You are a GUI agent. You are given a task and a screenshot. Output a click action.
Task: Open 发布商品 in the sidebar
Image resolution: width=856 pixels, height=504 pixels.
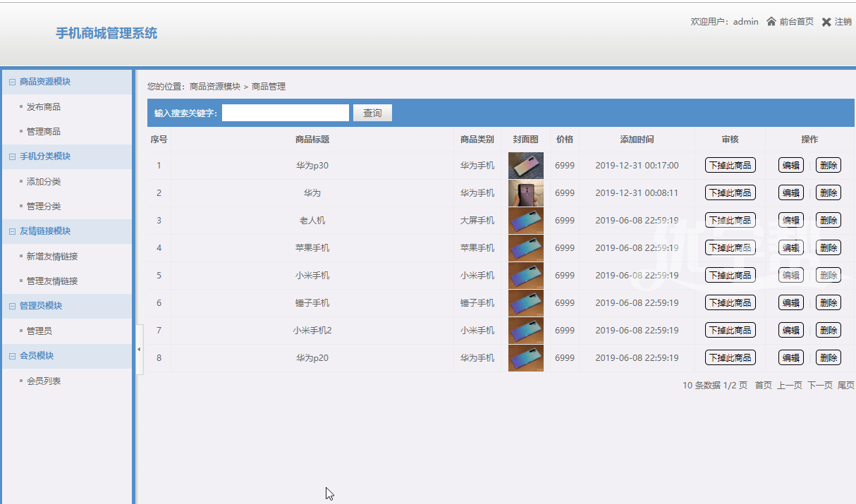click(x=43, y=107)
